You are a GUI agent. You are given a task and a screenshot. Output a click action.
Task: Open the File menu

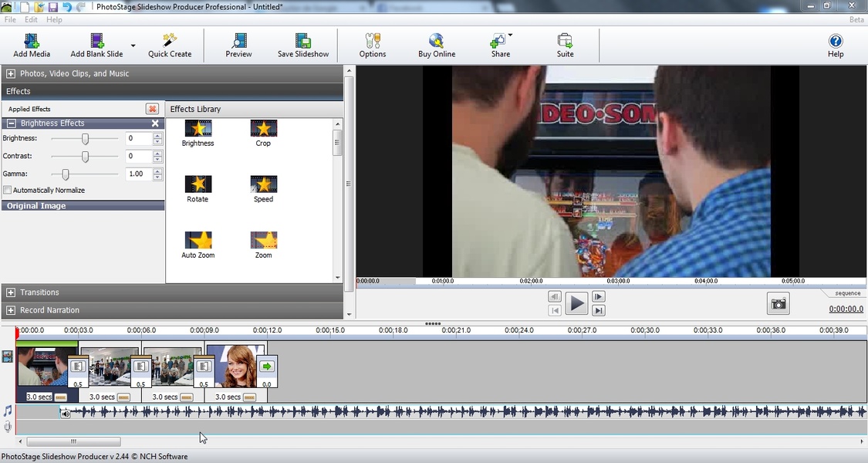click(x=11, y=19)
